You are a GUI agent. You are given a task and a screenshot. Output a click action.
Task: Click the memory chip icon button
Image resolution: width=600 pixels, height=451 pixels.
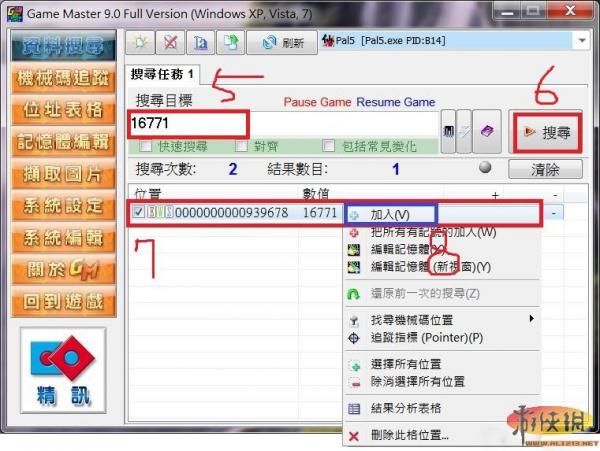[448, 132]
